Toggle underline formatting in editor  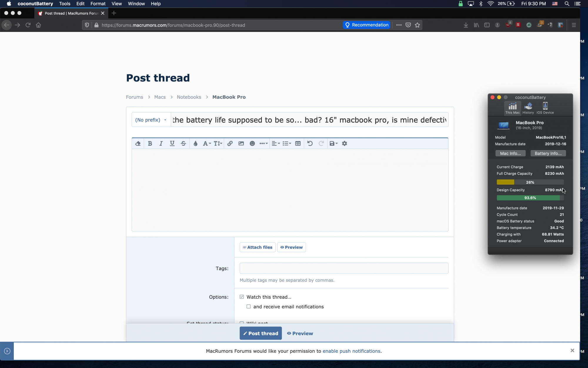[172, 143]
